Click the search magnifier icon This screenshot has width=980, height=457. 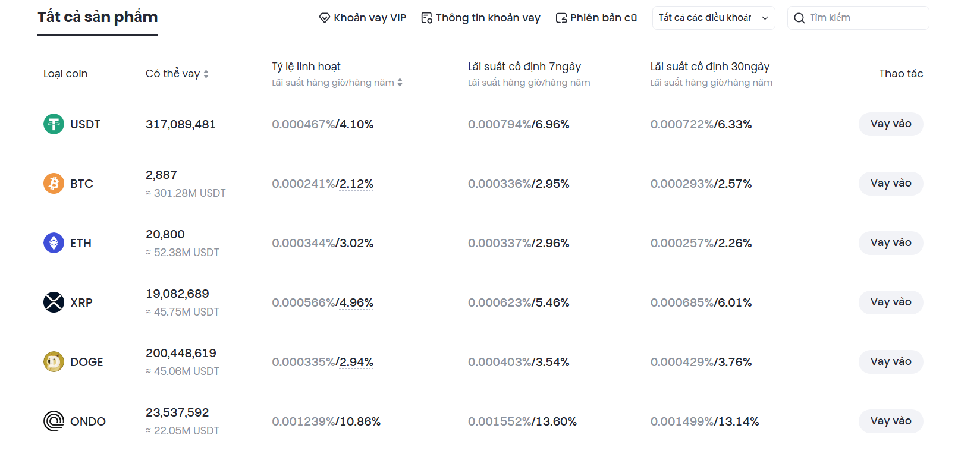click(x=799, y=18)
